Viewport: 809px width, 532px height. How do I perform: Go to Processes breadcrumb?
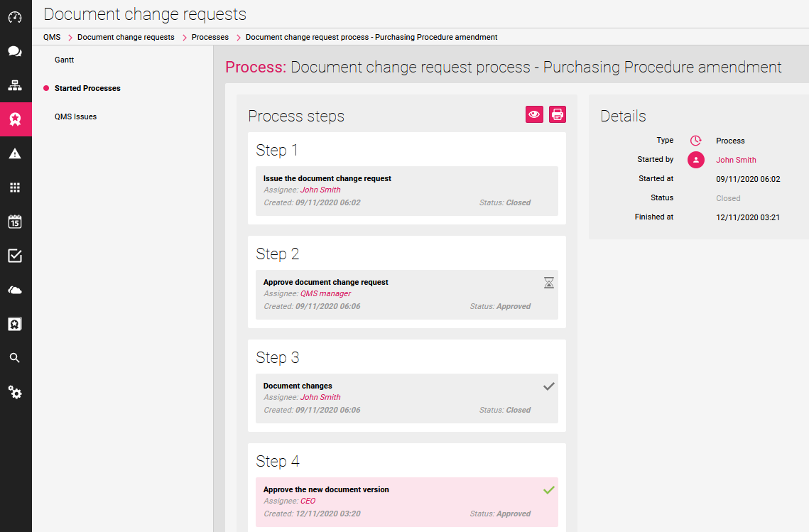[210, 37]
